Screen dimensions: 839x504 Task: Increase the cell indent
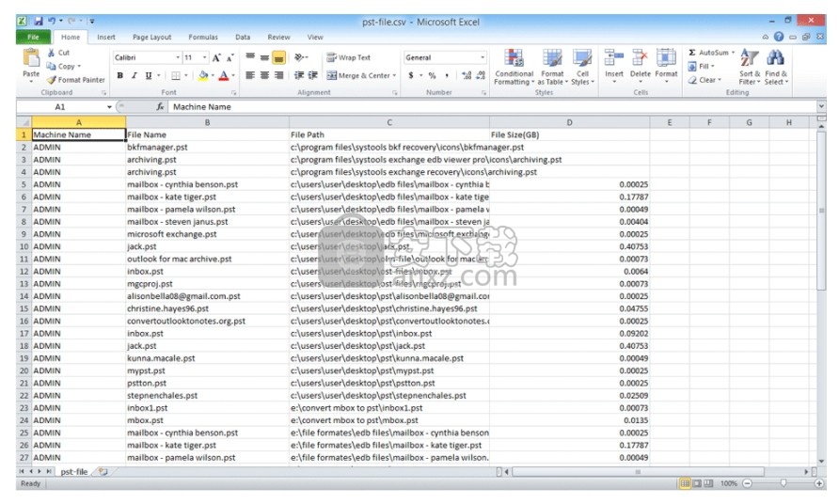313,75
